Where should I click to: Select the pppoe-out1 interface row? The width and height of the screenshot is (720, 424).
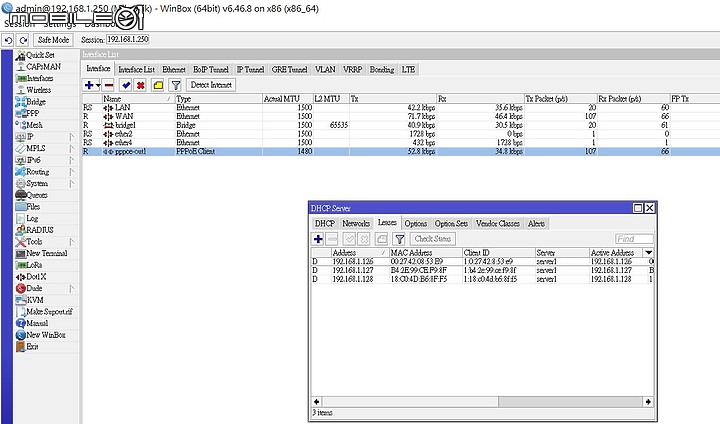(401, 151)
